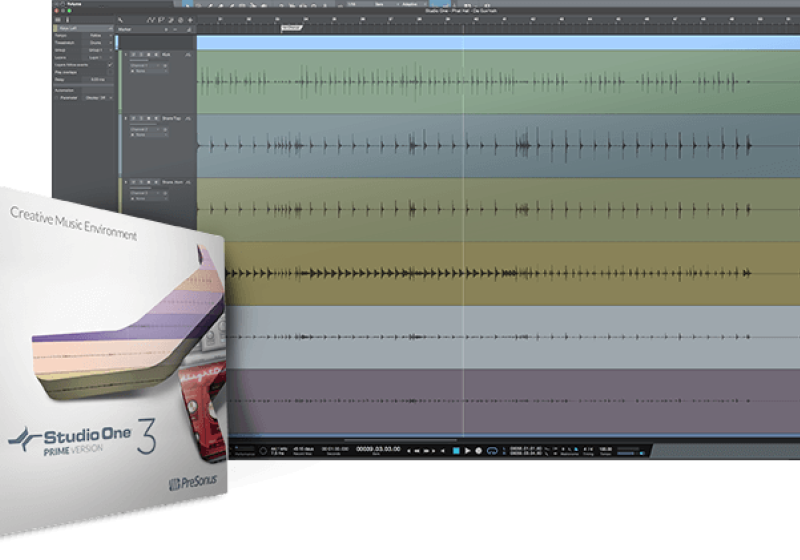Open the Layers dropdown in inspector
Screen dimensions: 800x560
97,58
